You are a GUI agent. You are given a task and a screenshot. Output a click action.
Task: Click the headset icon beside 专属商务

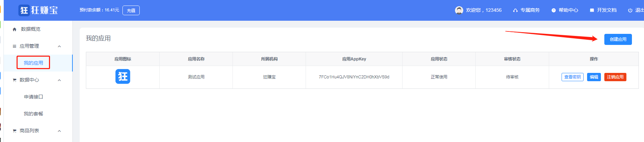[x=515, y=10]
